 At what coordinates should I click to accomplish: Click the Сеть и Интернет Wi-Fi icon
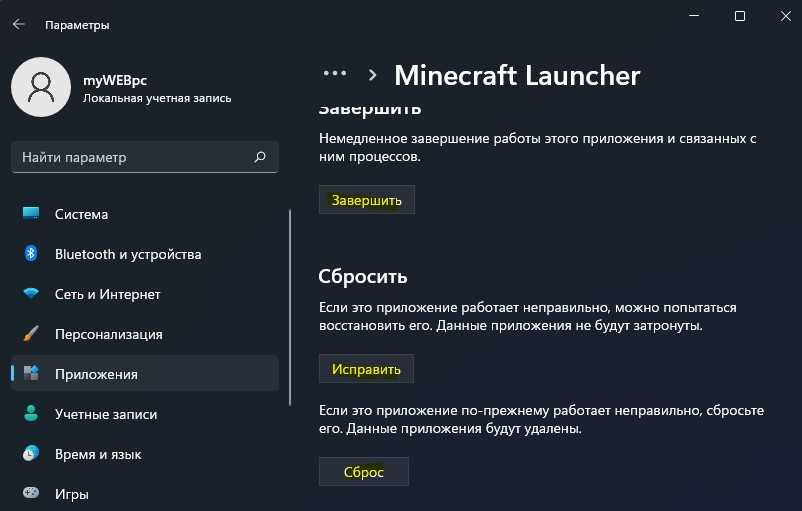point(31,294)
